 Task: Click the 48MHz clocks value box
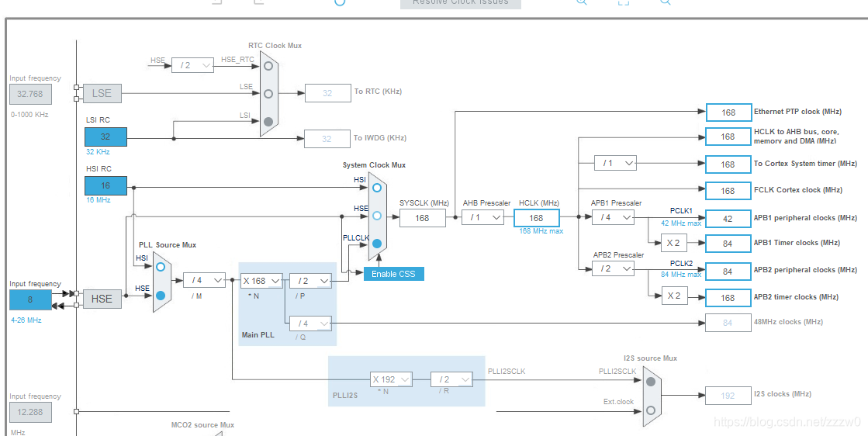(x=728, y=323)
